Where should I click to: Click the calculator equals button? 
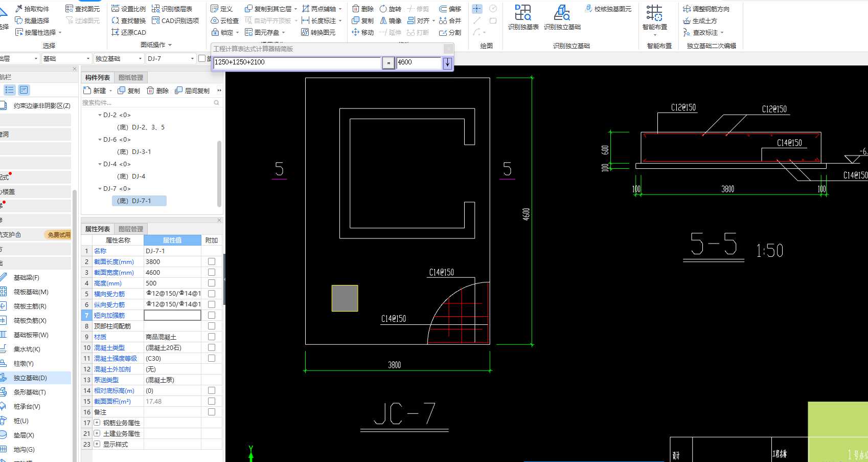[x=389, y=63]
